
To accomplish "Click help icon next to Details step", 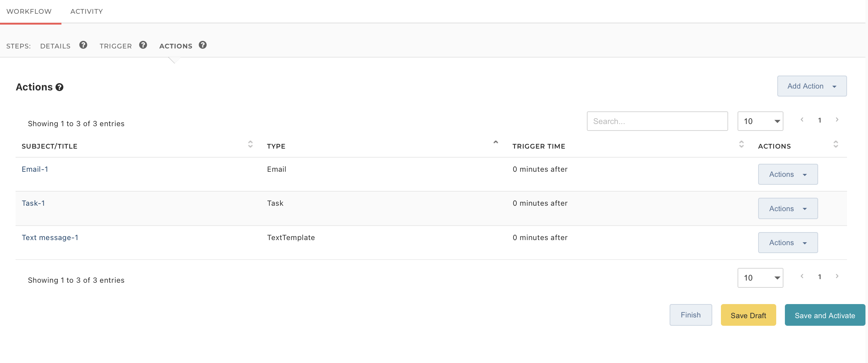I will click(x=83, y=45).
